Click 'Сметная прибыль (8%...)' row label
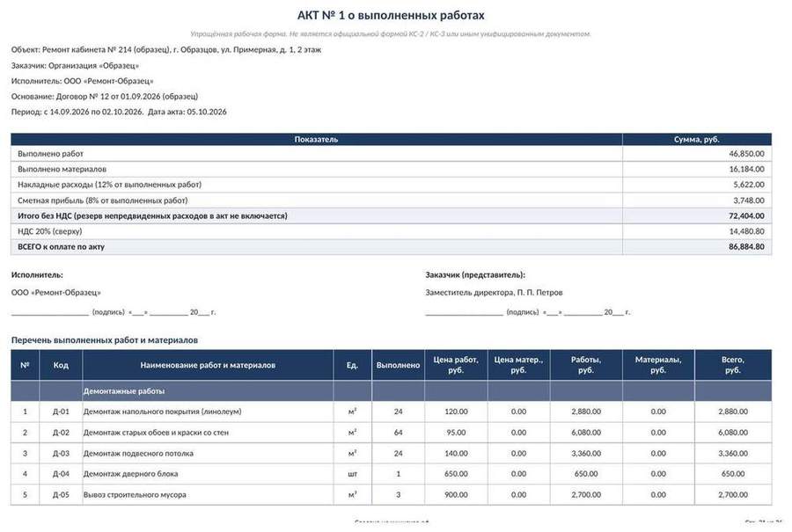Screen dimensions: 792x532 103,200
